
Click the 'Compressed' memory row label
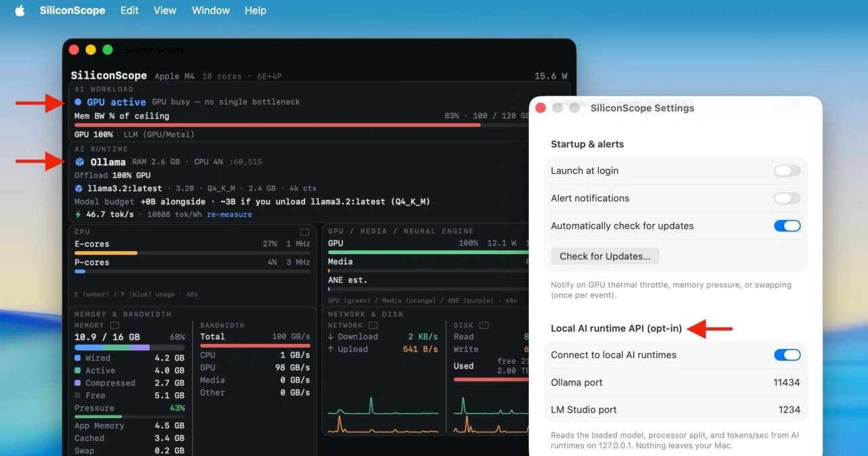(111, 383)
